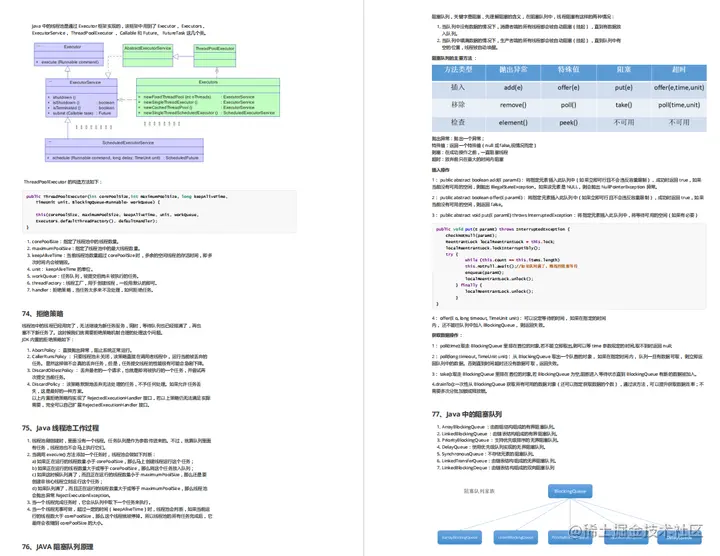Click the newSingleThreadScheduledExecutor method line
Screen dimensions: 720x556
coord(207,113)
